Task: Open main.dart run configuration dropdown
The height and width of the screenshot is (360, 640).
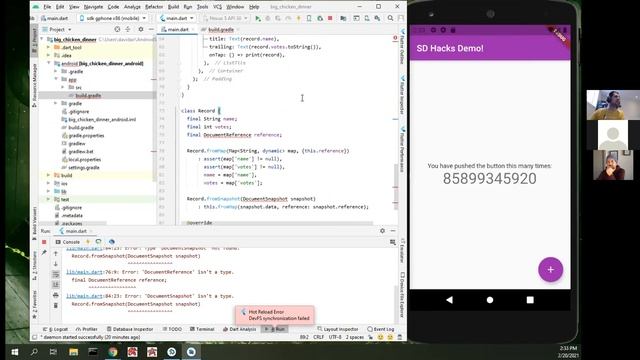Action: click(177, 18)
